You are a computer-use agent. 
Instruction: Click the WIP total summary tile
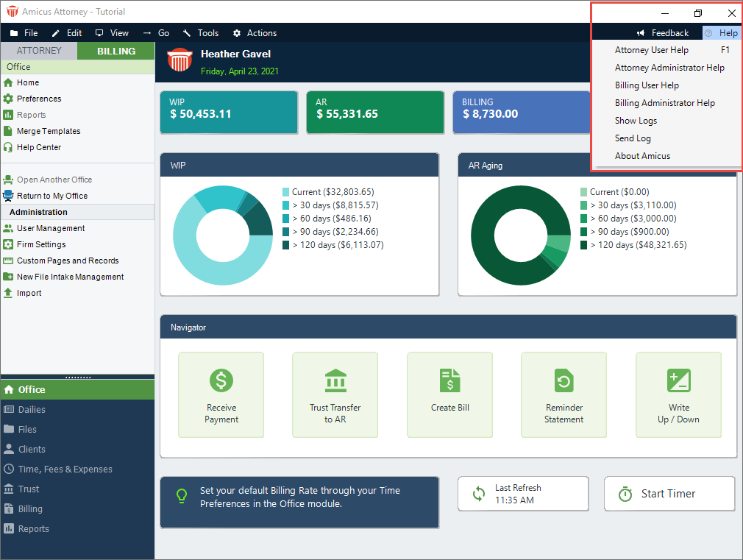[x=229, y=112]
